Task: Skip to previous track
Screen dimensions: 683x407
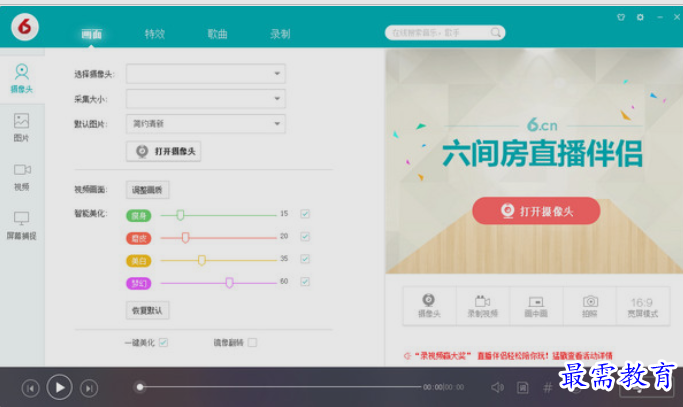Action: pyautogui.click(x=30, y=388)
